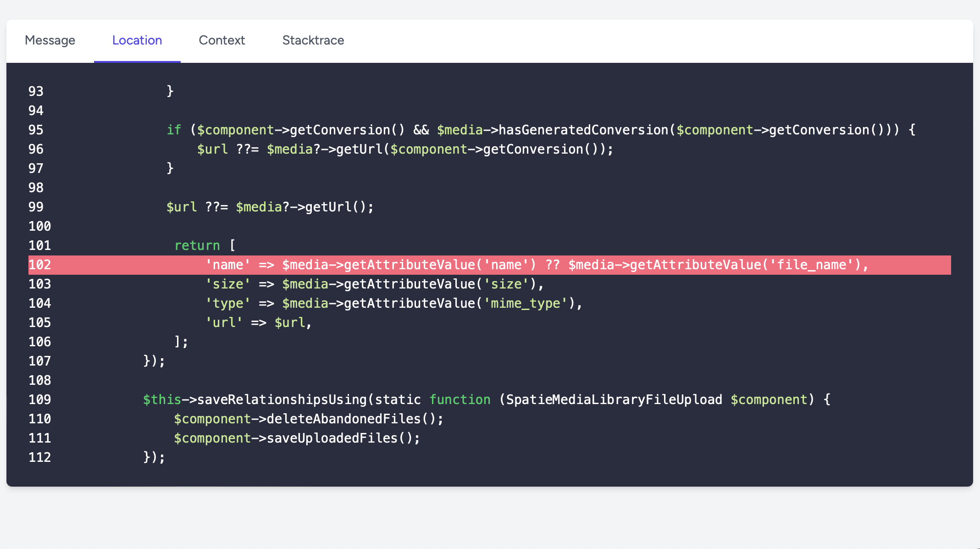
Task: Select the SpatieMediaLibraryFileUpload type hint on line 109
Action: [612, 399]
